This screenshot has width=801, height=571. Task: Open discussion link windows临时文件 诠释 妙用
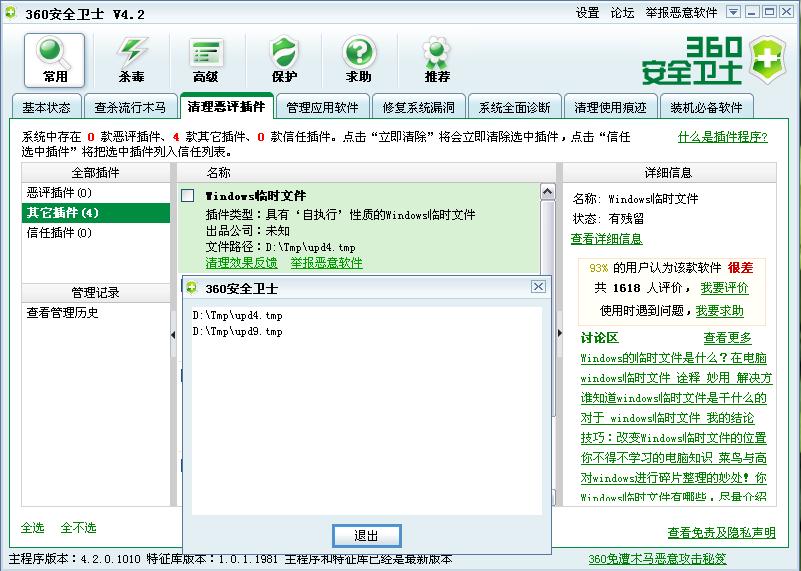(x=676, y=378)
